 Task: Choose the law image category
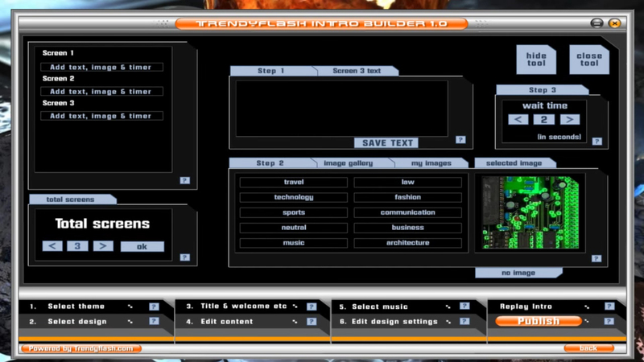[x=408, y=183]
